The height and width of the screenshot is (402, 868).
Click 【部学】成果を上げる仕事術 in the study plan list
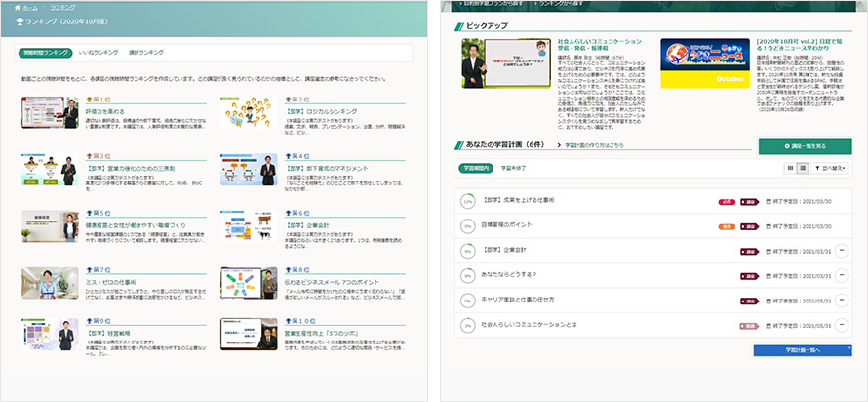click(518, 200)
